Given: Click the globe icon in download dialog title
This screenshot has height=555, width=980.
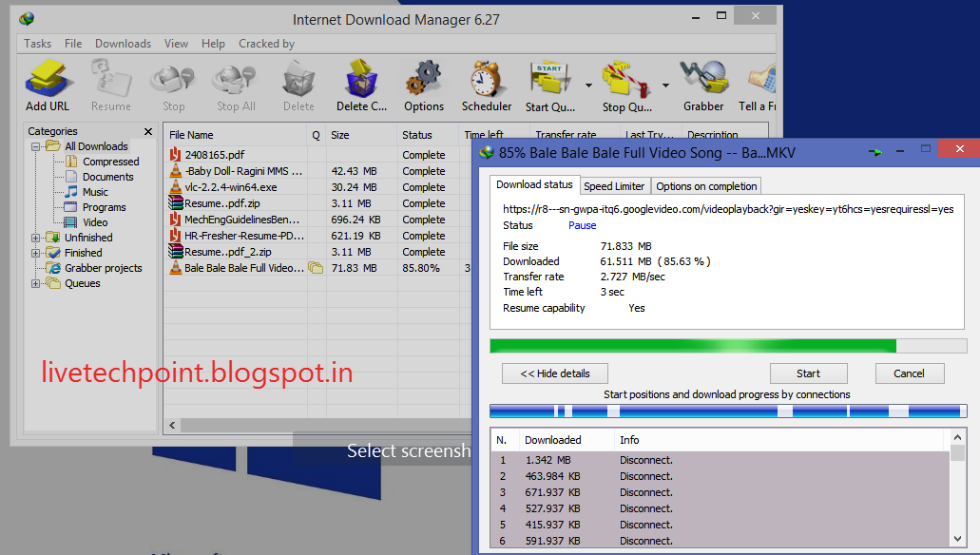Looking at the screenshot, I should [487, 153].
